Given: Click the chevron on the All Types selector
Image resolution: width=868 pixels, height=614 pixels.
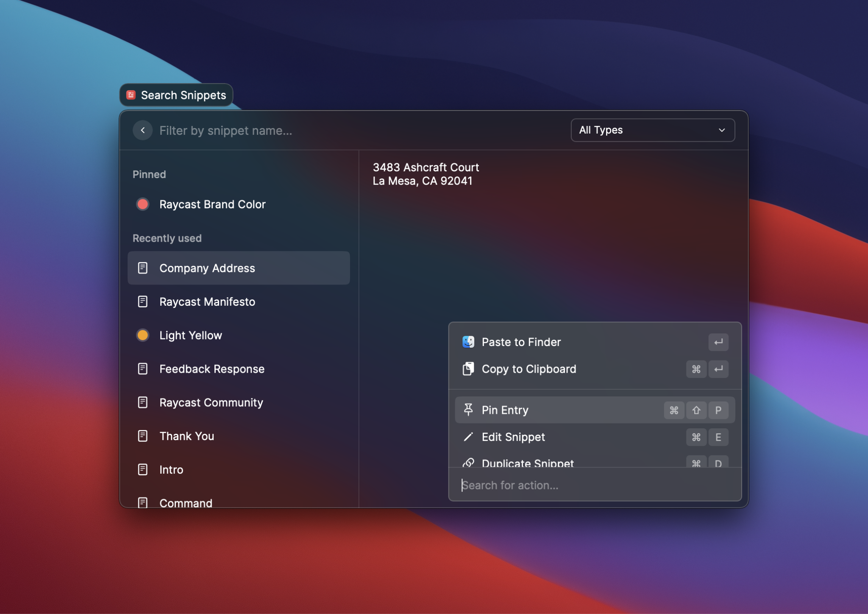Looking at the screenshot, I should pos(721,131).
